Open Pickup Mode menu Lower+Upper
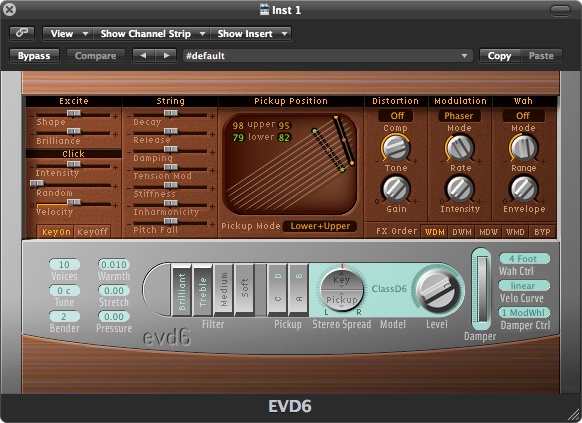Viewport: 582px width, 423px height. click(320, 226)
